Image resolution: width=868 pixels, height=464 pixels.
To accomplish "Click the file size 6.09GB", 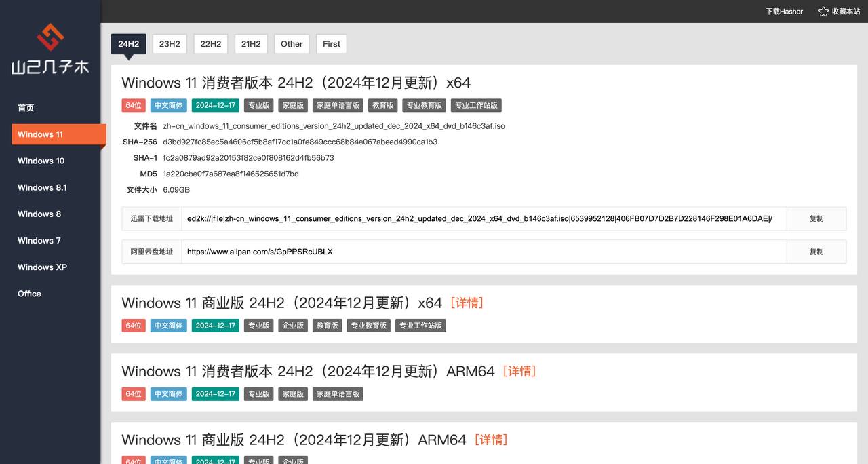I will [176, 190].
